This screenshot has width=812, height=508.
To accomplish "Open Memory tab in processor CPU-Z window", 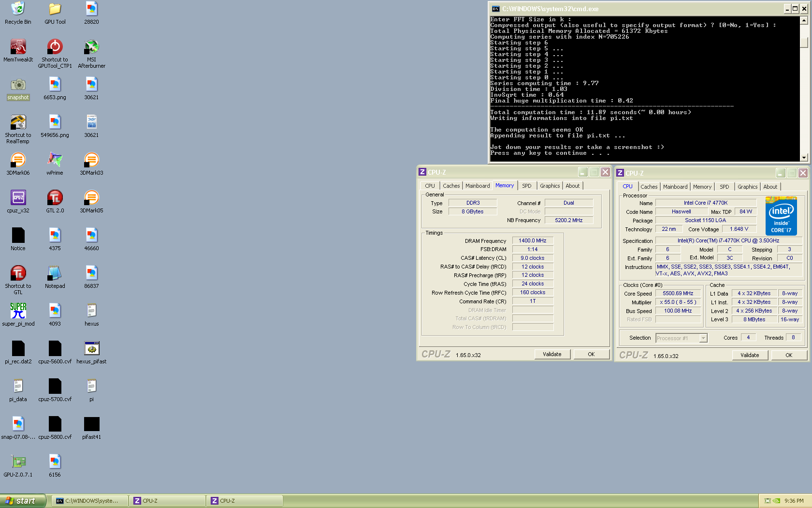I will point(702,187).
